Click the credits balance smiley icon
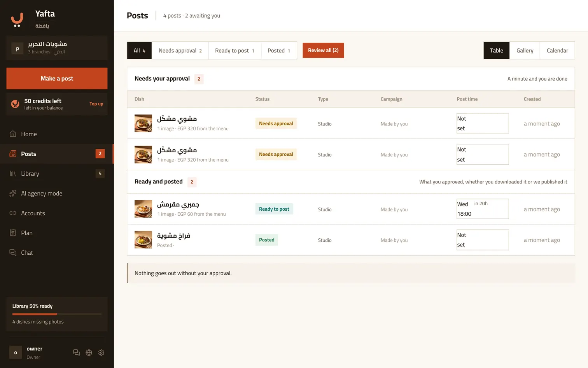 tap(15, 104)
